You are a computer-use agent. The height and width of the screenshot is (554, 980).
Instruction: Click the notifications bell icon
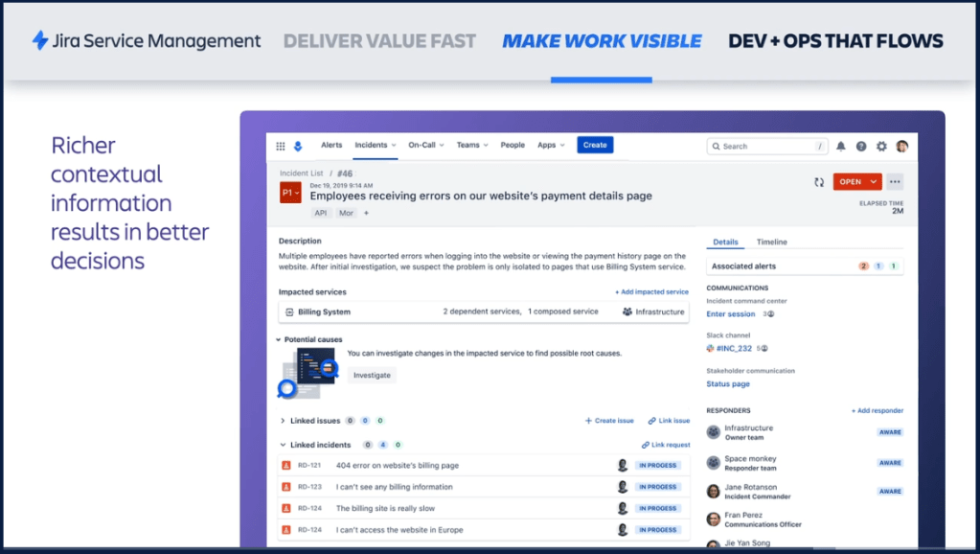(x=841, y=146)
